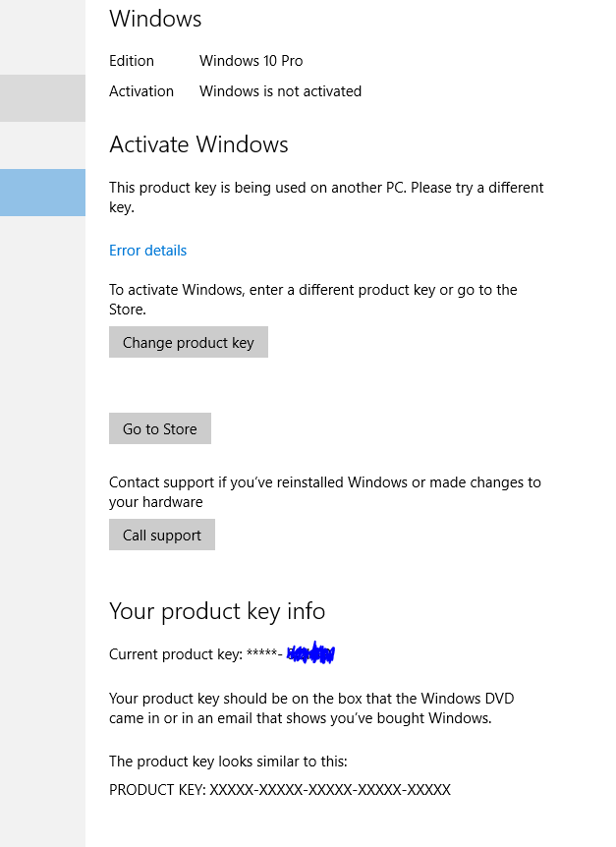Click the Activate Windows section heading
The image size is (616, 847).
tap(198, 144)
